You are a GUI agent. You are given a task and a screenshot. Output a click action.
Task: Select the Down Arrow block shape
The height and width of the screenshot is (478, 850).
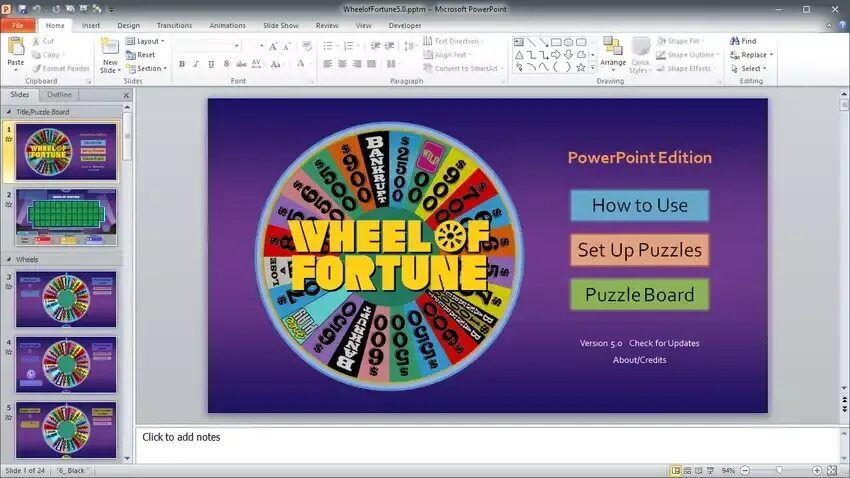pyautogui.click(x=568, y=55)
